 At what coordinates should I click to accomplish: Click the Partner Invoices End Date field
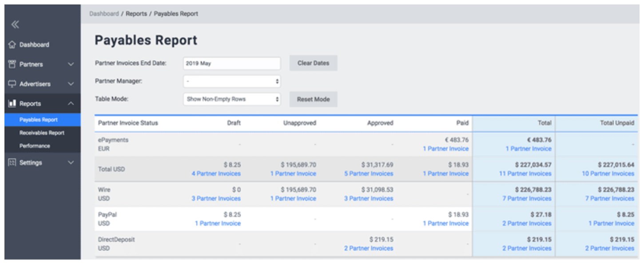click(231, 63)
